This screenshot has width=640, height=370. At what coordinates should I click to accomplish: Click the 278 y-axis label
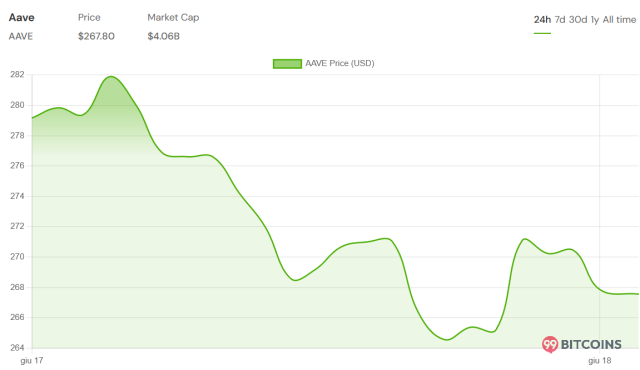(17, 135)
